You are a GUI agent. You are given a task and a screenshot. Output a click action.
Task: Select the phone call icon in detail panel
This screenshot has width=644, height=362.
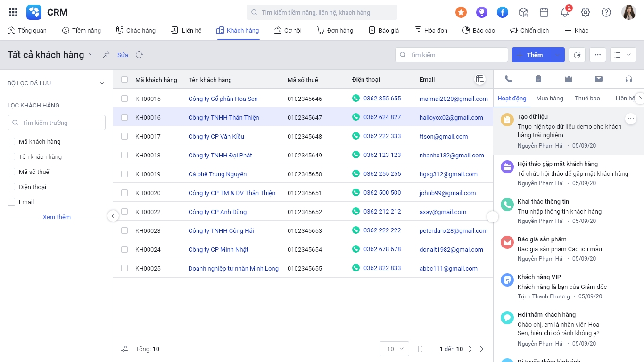[x=508, y=79]
